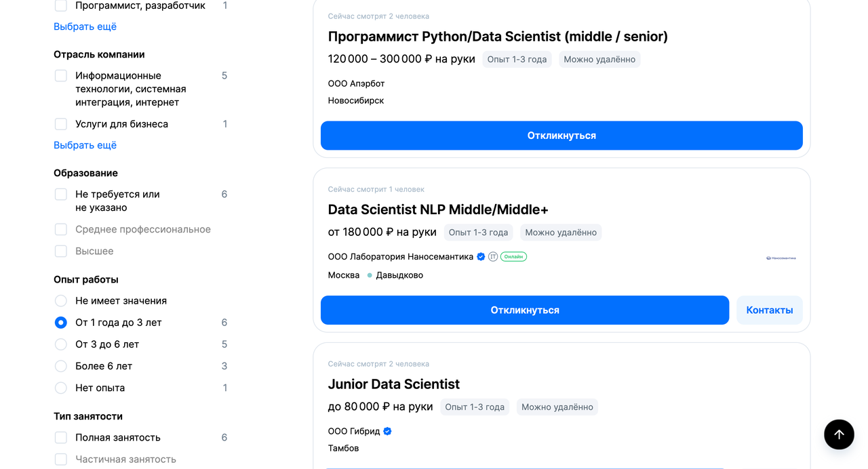Check the Не требуется или не указано checkbox
The image size is (868, 469).
click(x=61, y=195)
